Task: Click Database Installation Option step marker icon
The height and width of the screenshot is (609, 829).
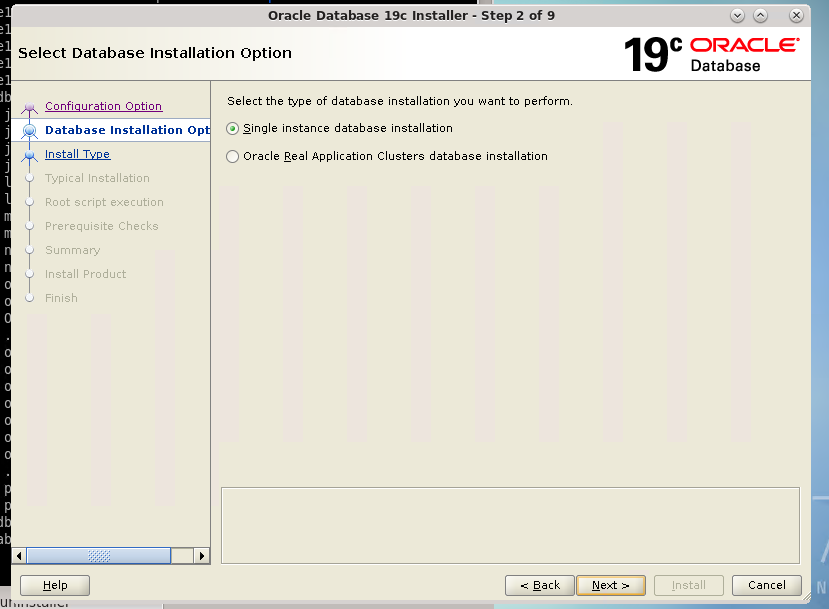Action: click(30, 130)
